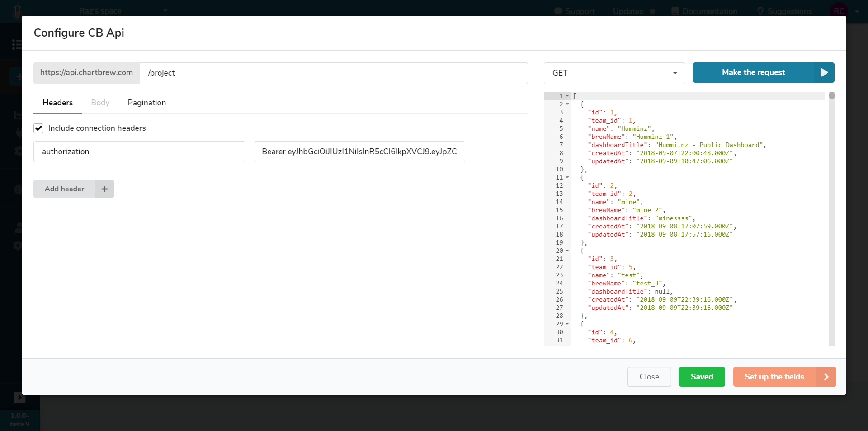Toggle Include connection headers checkbox
Image resolution: width=868 pixels, height=431 pixels.
pos(39,128)
